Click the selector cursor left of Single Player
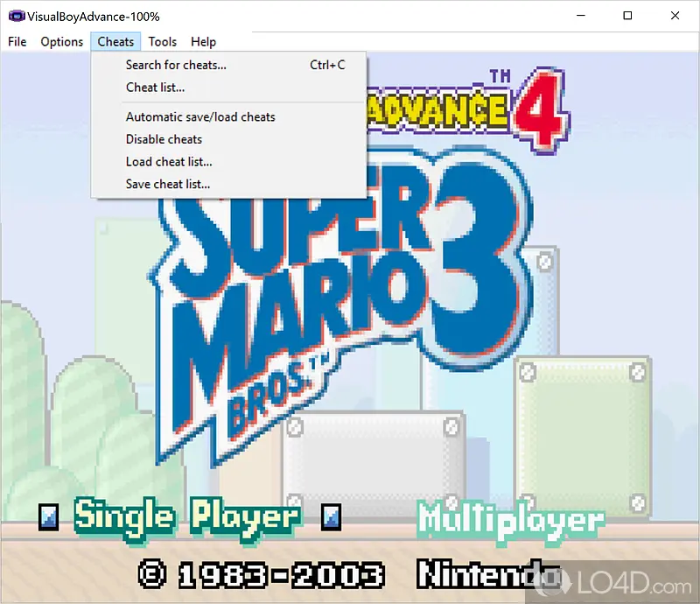The width and height of the screenshot is (700, 604). coord(51,517)
